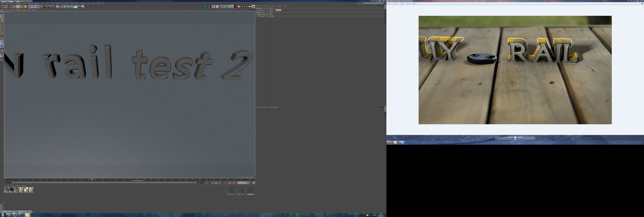The height and width of the screenshot is (217, 644).
Task: Add a Cube primitive object
Action: pos(57,7)
